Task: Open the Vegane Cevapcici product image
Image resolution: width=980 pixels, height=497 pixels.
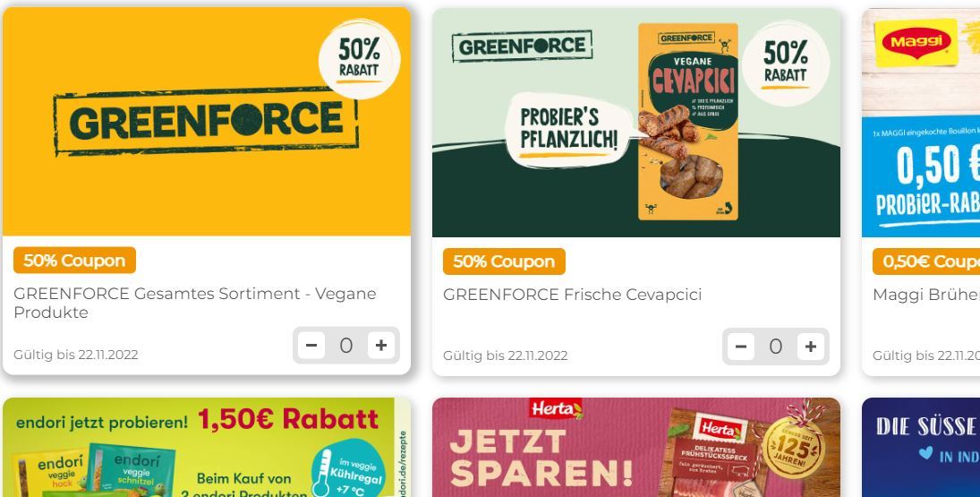Action: click(687, 122)
